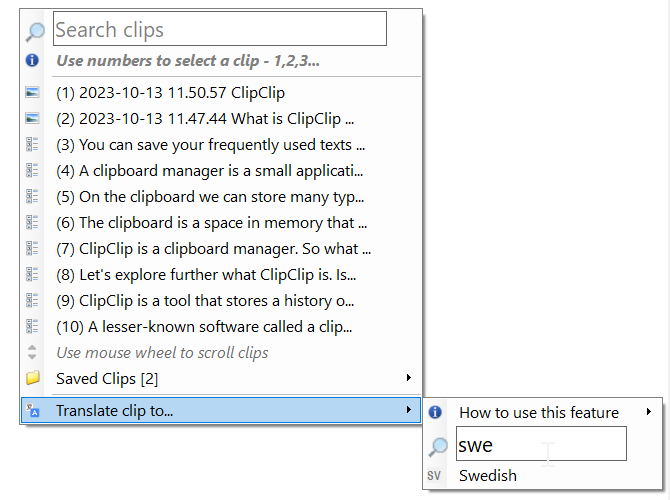This screenshot has width=670, height=500.
Task: Select clip (4) A clipboard manager is a small
Action: tap(221, 171)
